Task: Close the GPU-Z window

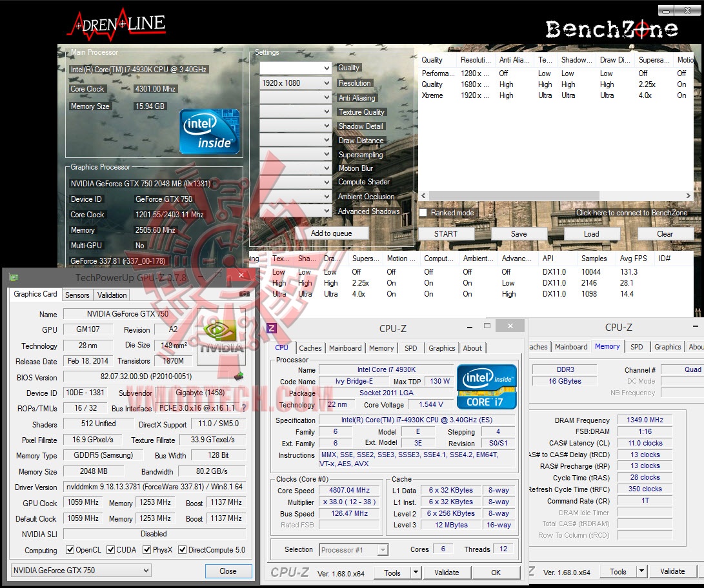Action: [241, 275]
